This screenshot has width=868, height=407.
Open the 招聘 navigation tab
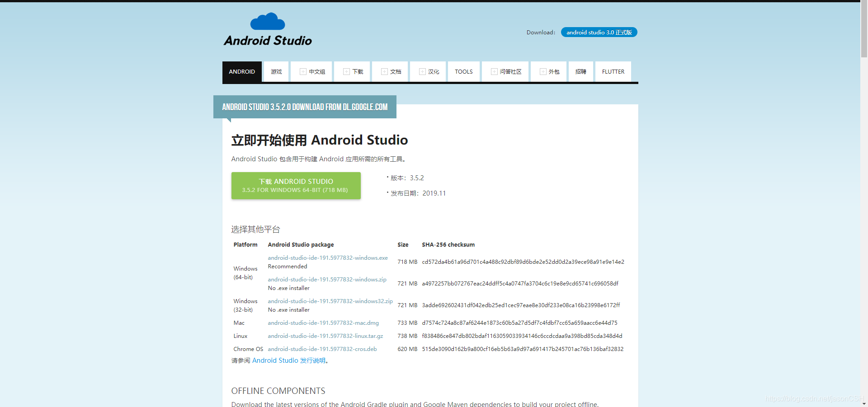pyautogui.click(x=581, y=72)
